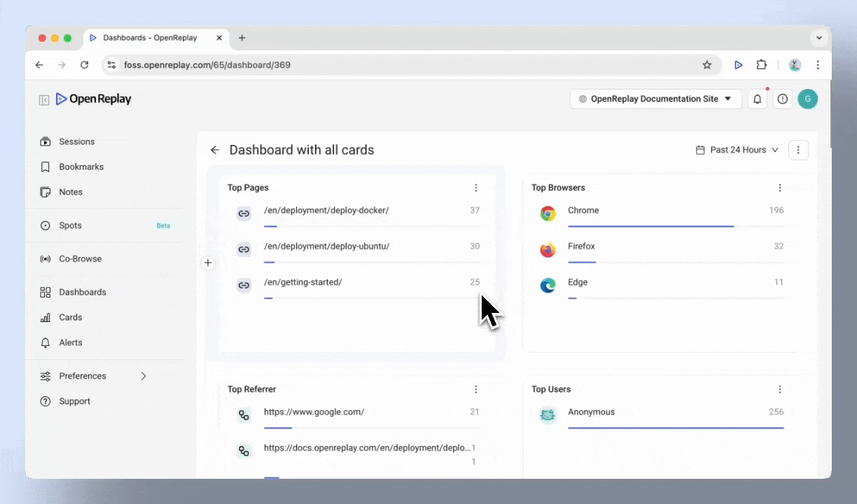Open the OpenReplay browser extension icon
Viewport: 857px width, 504px height.
[x=739, y=65]
